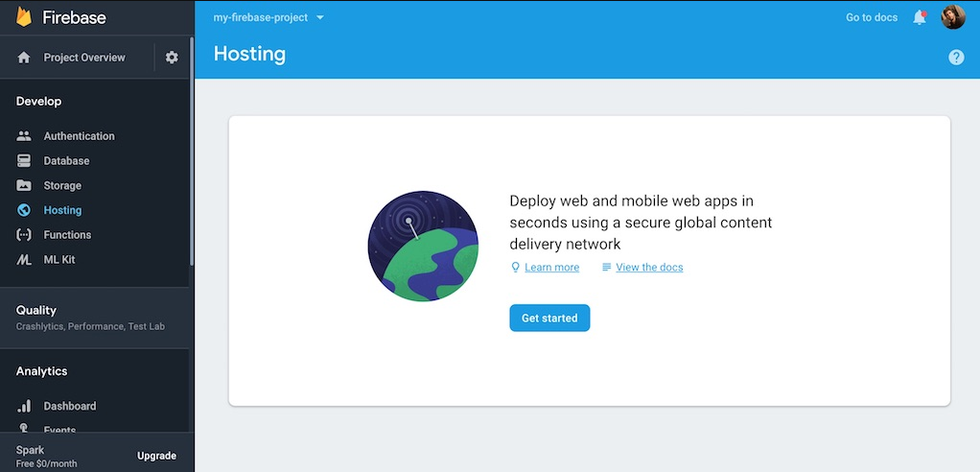The image size is (980, 472).
Task: Expand the my-firebase-project dropdown
Action: (x=268, y=17)
